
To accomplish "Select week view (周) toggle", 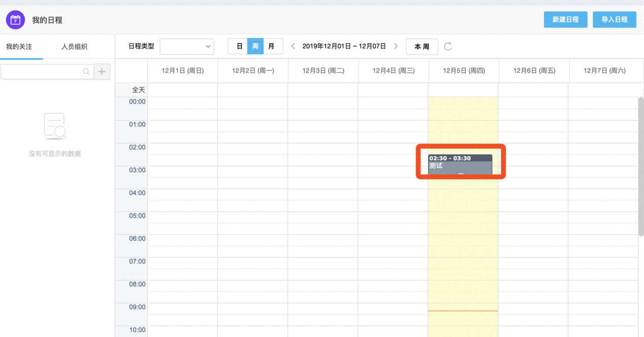I will (x=255, y=46).
